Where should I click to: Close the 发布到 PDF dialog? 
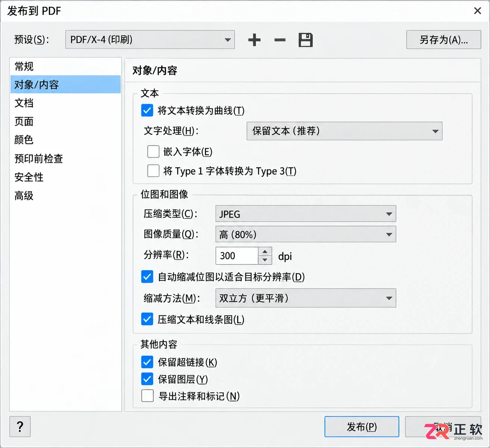click(x=477, y=11)
